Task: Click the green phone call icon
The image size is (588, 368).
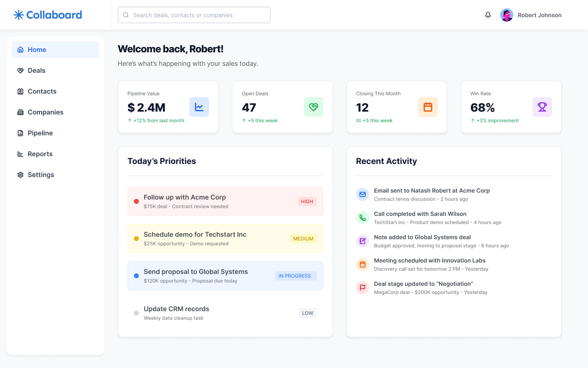Action: coord(363,218)
